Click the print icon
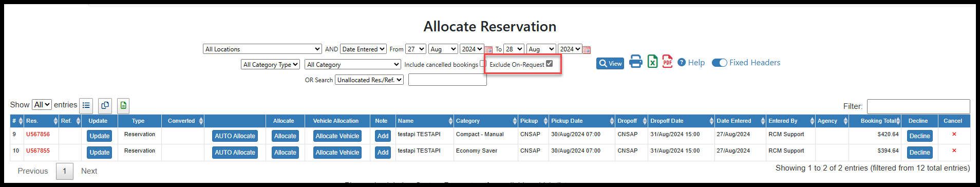The height and width of the screenshot is (187, 980). (636, 62)
